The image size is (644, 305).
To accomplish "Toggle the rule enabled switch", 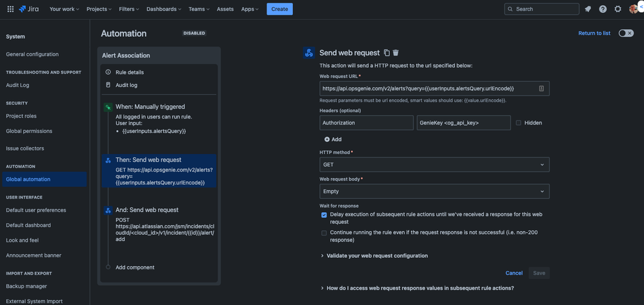I will point(626,34).
